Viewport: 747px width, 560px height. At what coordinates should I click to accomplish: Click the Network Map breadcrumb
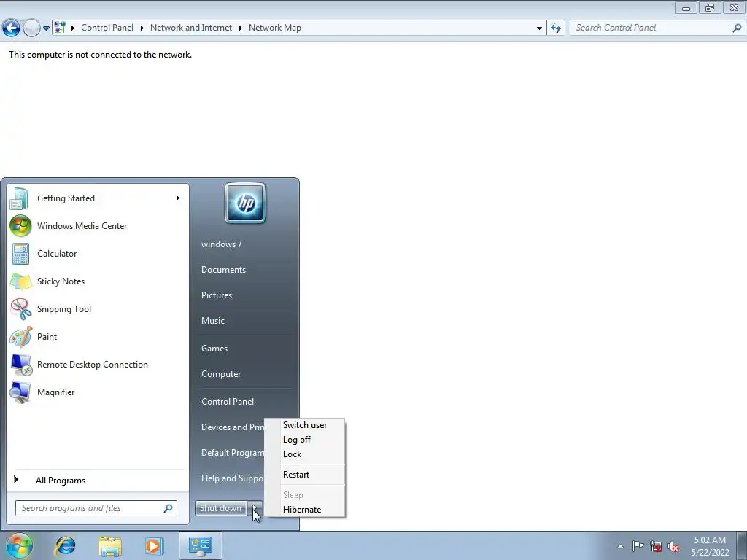pos(275,28)
